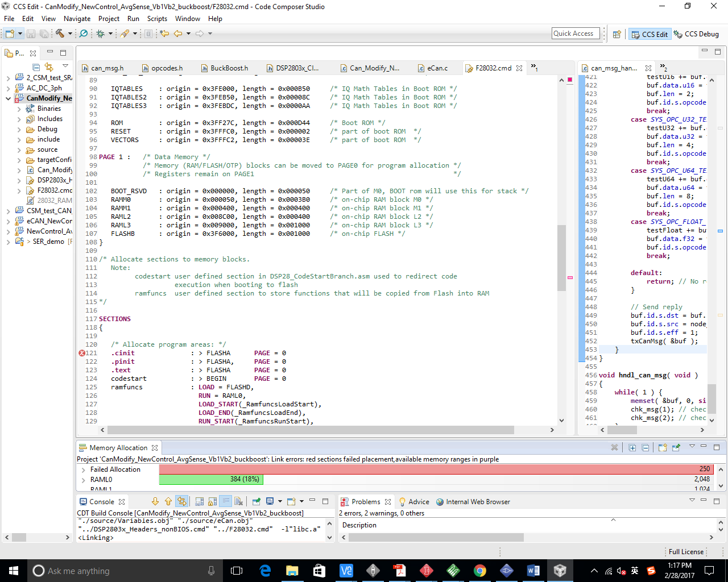Viewport: 728px width, 582px height.
Task: Click the green RAML0 usage bar
Action: click(210, 480)
